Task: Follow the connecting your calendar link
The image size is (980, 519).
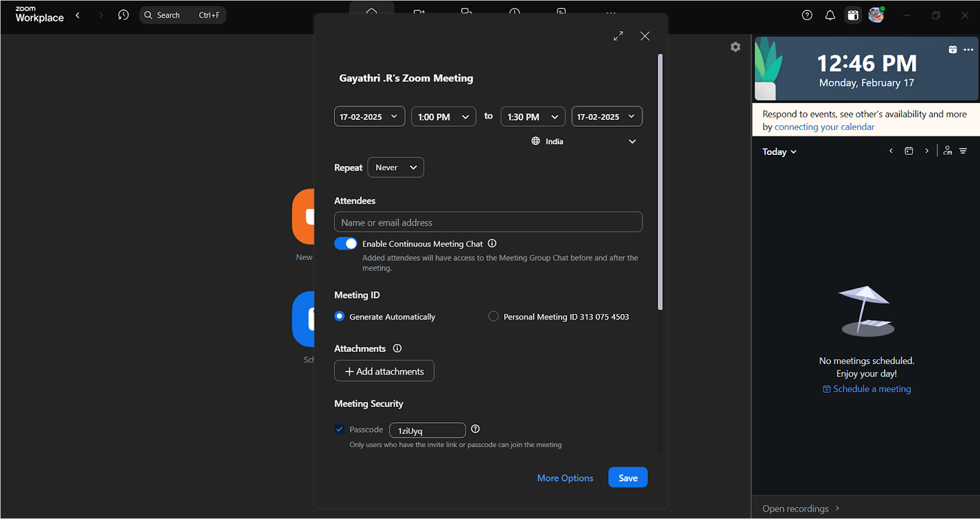Action: tap(824, 127)
